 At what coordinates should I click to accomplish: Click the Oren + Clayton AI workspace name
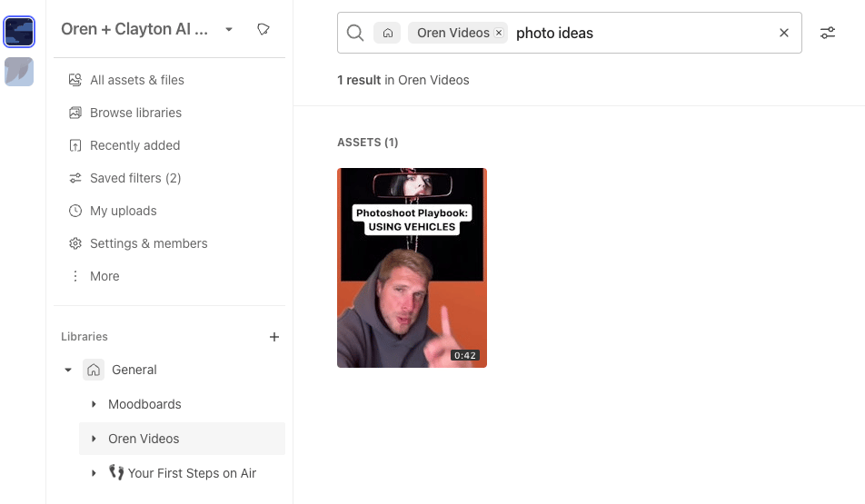pos(134,29)
